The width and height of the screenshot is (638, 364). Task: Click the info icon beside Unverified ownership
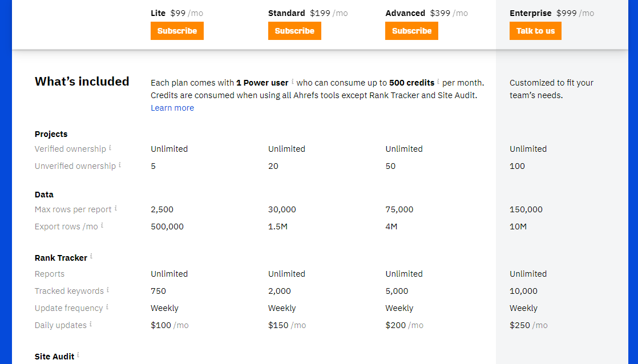tap(120, 165)
